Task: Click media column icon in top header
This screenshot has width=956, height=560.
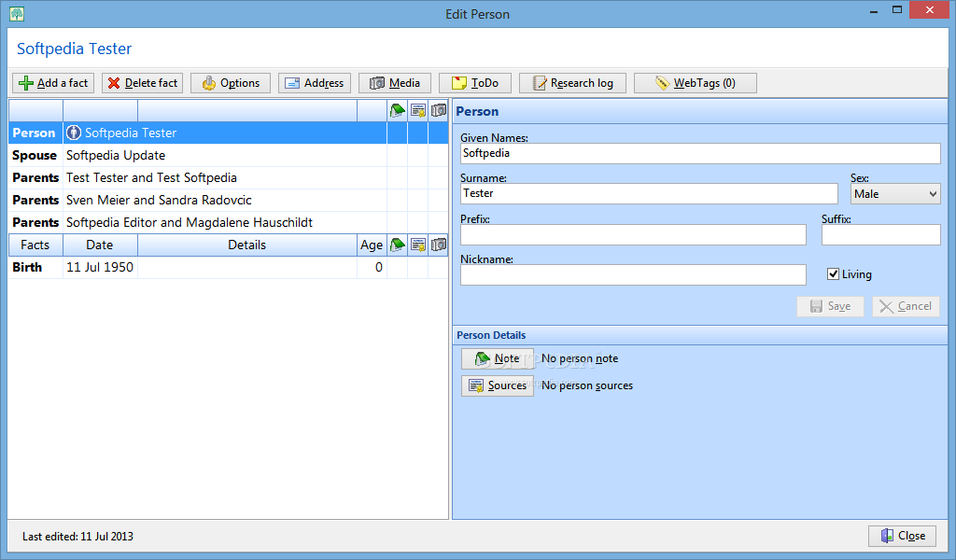Action: 439,110
